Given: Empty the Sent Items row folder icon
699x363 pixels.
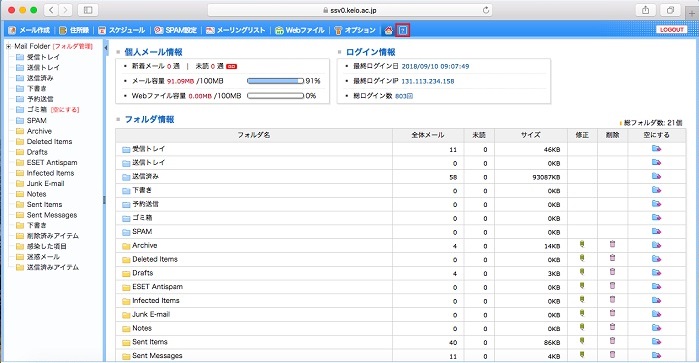Looking at the screenshot, I should (656, 342).
